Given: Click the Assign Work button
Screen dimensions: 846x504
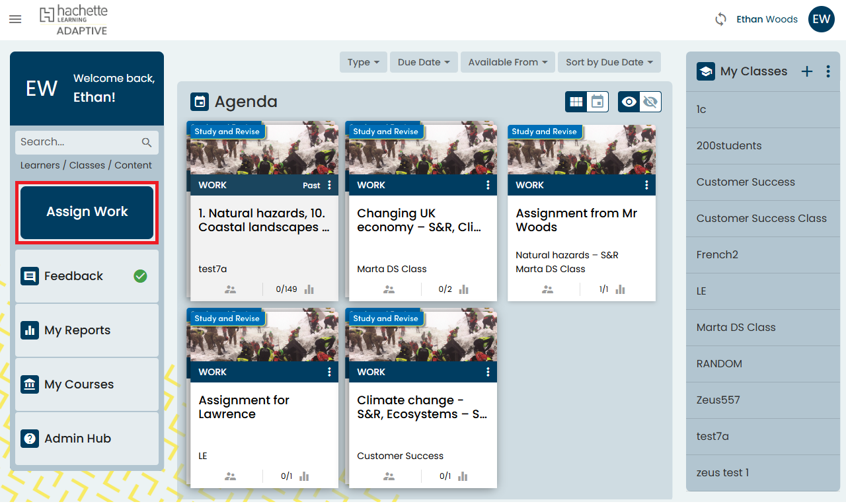Looking at the screenshot, I should click(x=87, y=212).
